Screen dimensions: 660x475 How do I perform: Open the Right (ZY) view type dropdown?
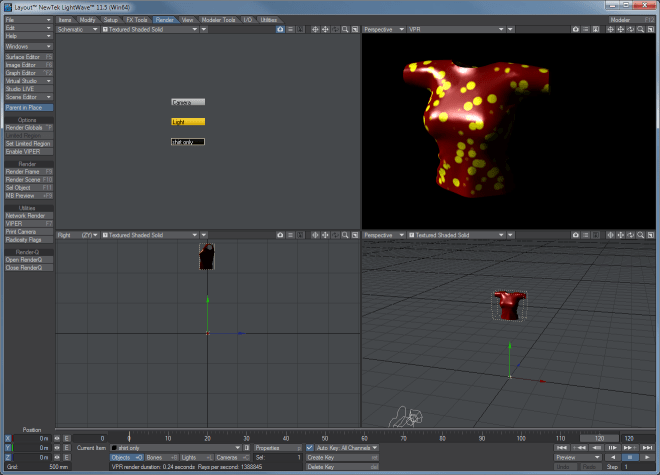click(x=77, y=235)
